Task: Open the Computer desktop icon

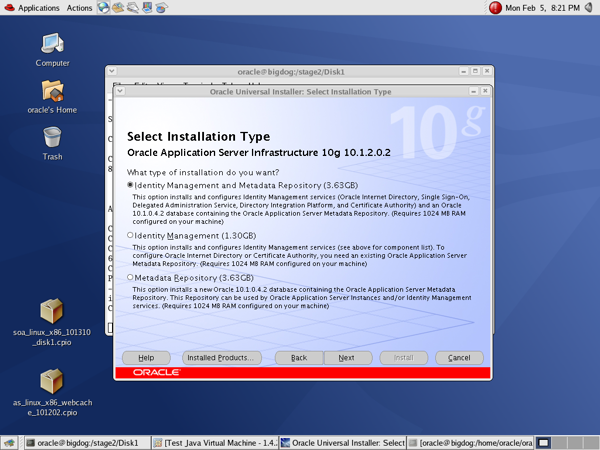Action: 52,50
